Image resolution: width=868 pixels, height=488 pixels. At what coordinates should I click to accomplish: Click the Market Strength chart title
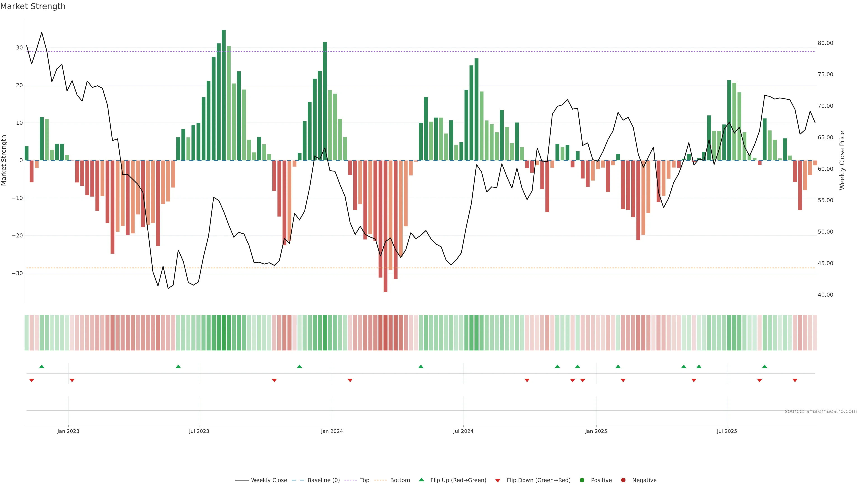click(33, 6)
